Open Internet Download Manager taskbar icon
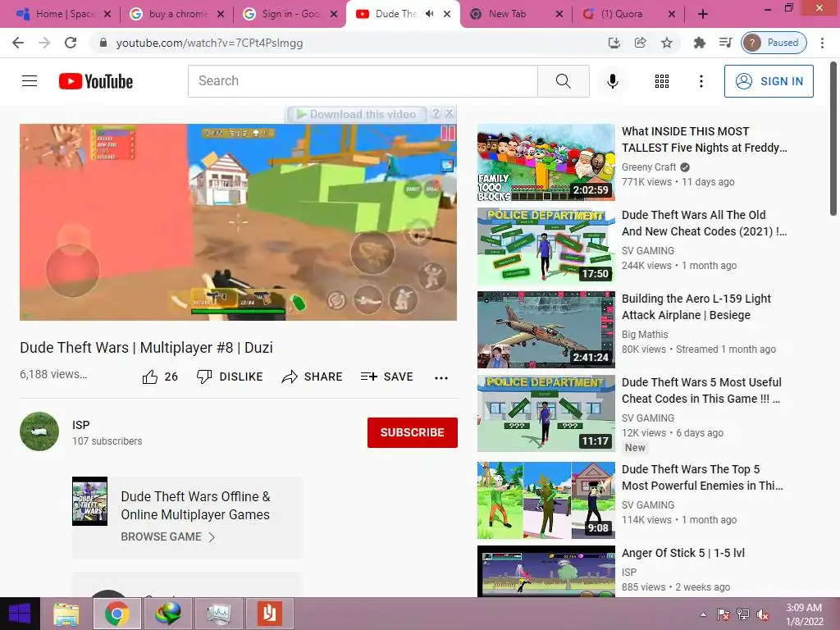 (167, 614)
